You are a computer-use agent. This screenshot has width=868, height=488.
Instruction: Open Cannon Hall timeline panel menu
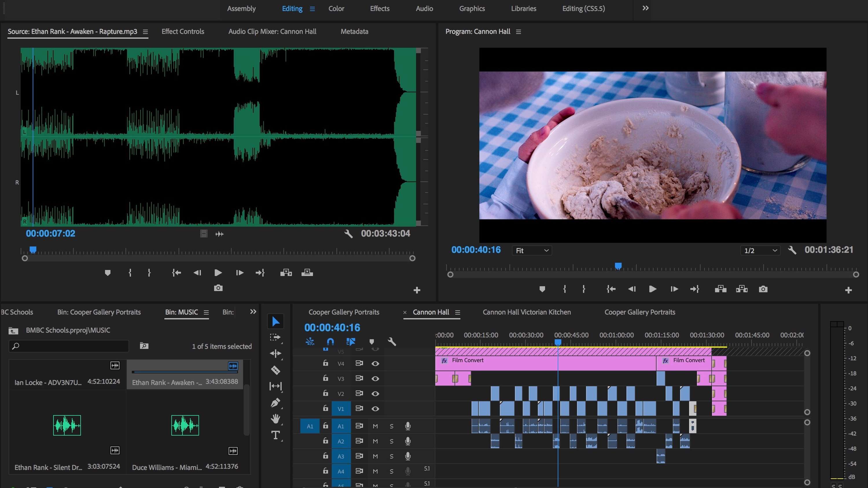(457, 313)
